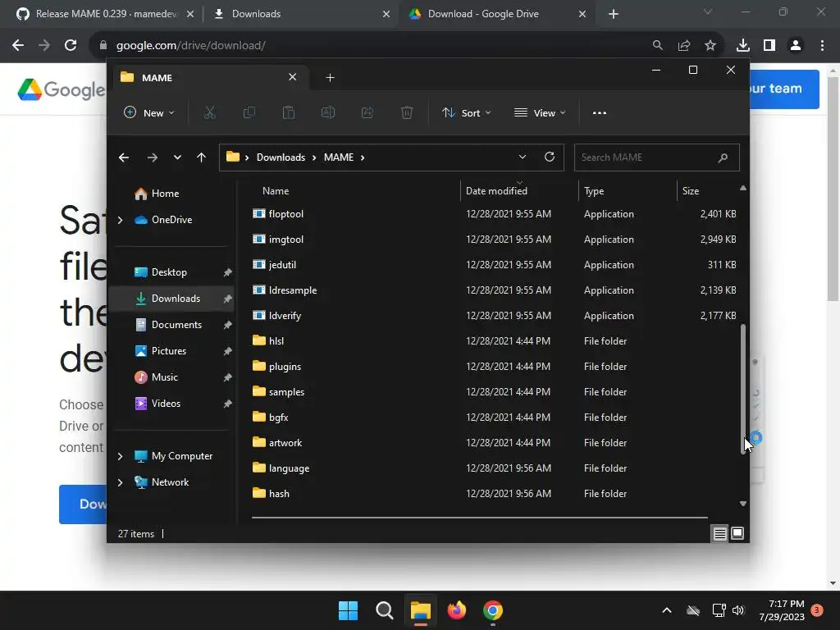Open Chrome profile avatar icon
The image size is (840, 630).
coord(796,46)
